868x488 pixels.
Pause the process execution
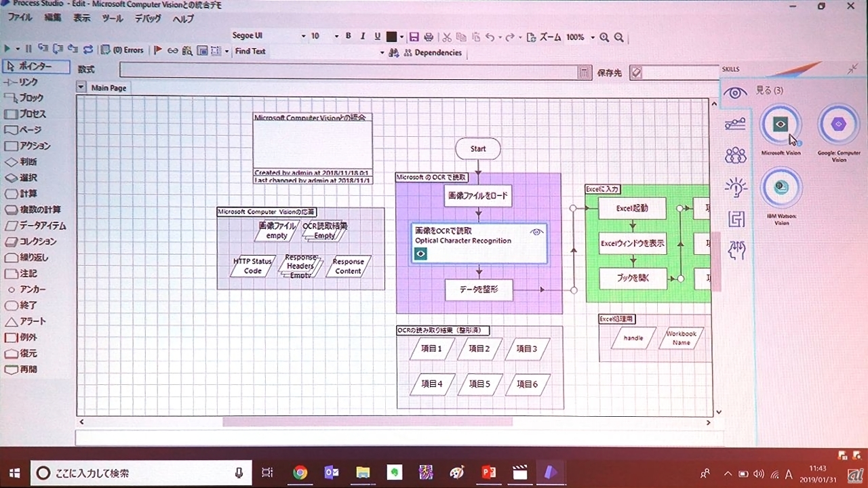coord(28,49)
